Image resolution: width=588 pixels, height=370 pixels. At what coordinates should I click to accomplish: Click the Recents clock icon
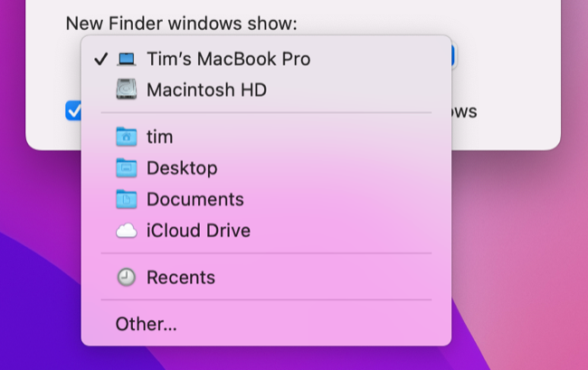tap(127, 278)
